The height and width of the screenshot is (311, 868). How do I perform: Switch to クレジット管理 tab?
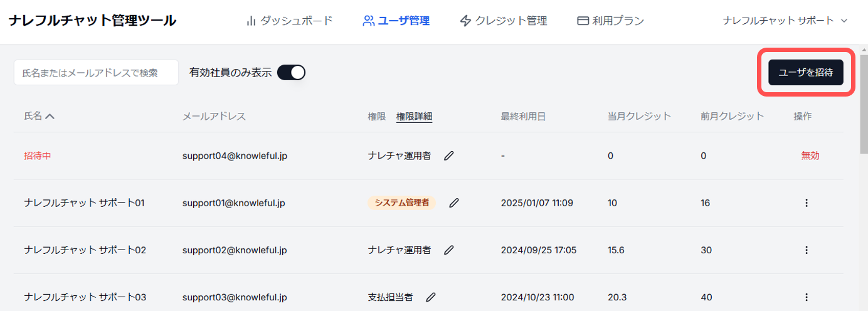pos(503,21)
